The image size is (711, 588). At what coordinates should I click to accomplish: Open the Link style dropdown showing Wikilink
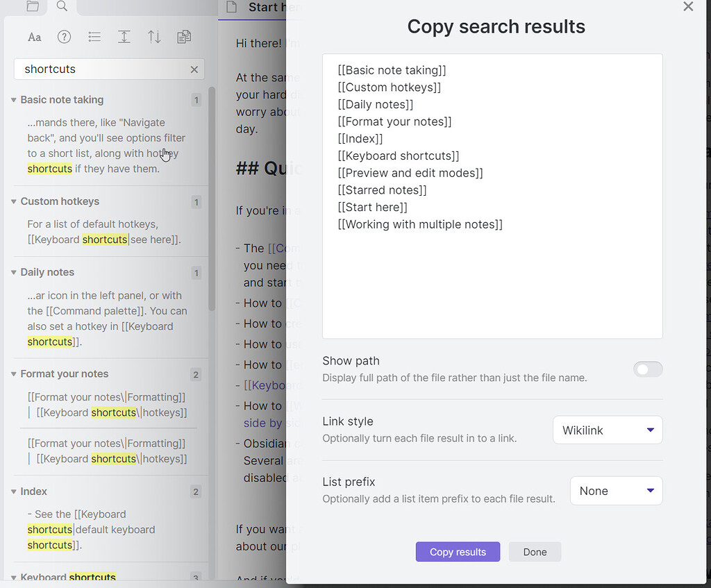[x=608, y=430]
